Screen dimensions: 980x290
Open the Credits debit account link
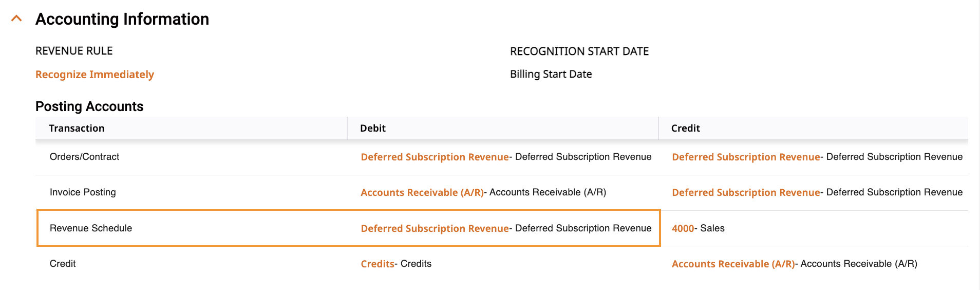(x=378, y=264)
